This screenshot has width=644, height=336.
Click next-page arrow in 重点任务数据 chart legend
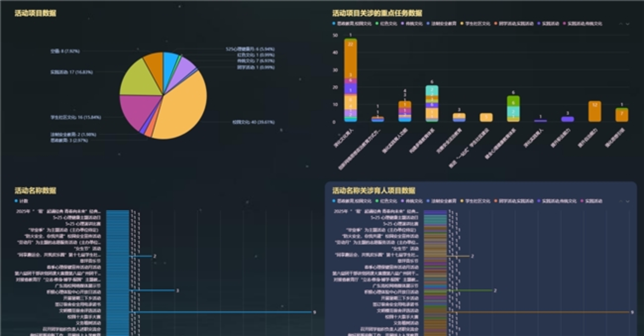pyautogui.click(x=627, y=24)
